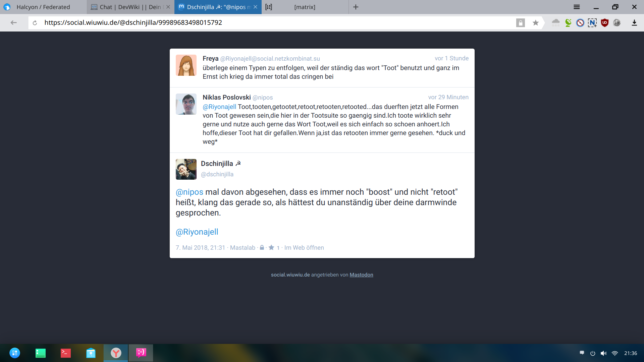This screenshot has width=644, height=362.
Task: Open the volume control in system tray
Action: (603, 353)
